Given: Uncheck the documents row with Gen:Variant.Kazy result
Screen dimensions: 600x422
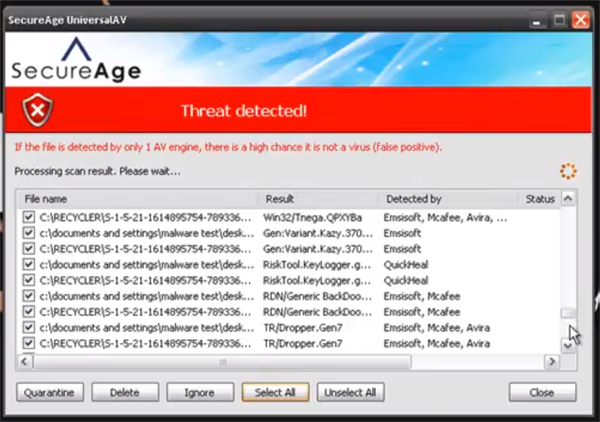Looking at the screenshot, I should (29, 233).
